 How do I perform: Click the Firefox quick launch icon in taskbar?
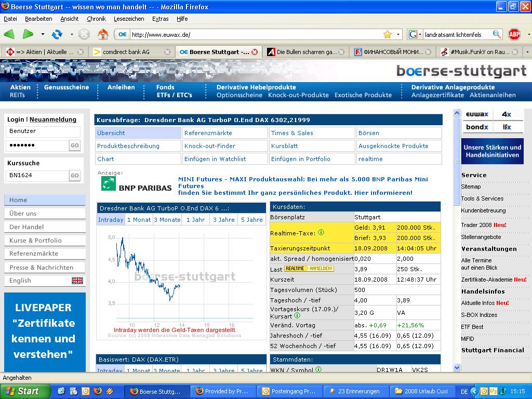98,391
